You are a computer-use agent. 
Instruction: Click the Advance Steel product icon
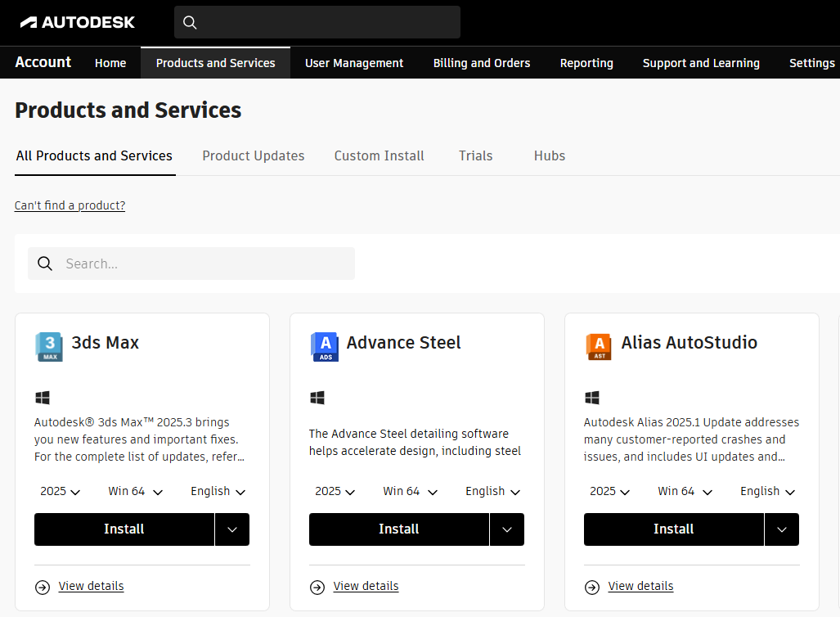(324, 346)
